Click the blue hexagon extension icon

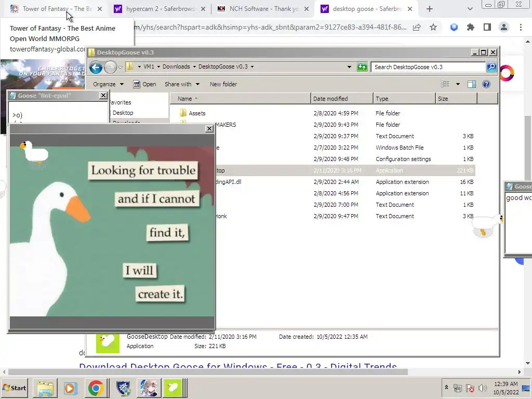pos(454,28)
